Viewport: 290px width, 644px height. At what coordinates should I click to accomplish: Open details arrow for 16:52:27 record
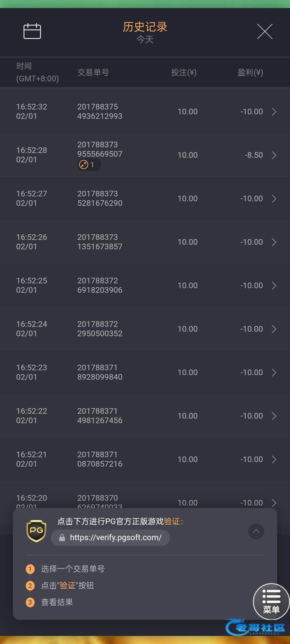tap(274, 199)
